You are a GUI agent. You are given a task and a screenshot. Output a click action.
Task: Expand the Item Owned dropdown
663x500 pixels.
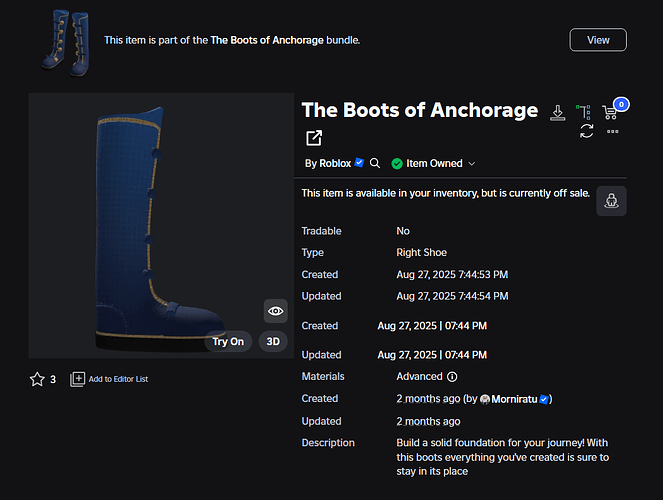[x=472, y=164]
